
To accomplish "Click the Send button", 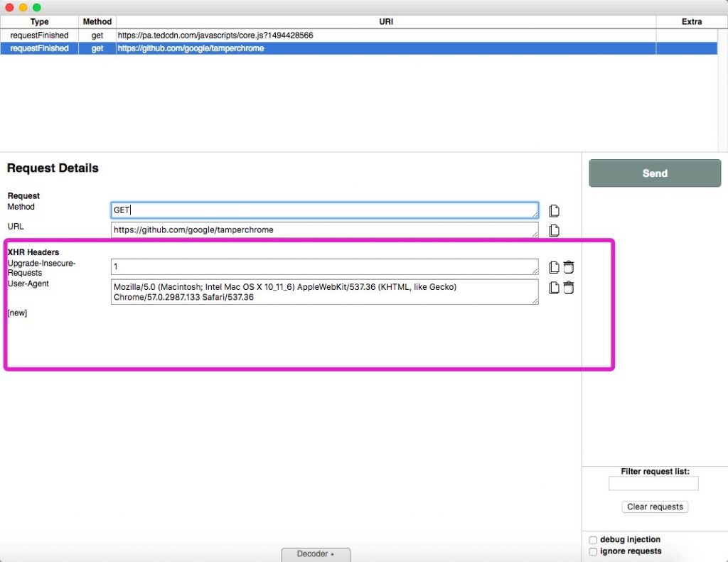I will [x=655, y=173].
